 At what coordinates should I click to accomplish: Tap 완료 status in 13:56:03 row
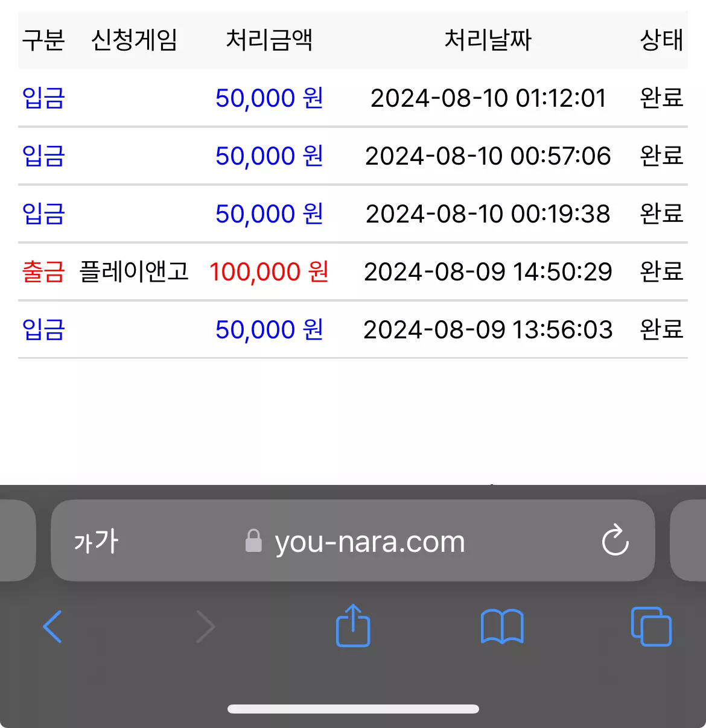(x=661, y=329)
